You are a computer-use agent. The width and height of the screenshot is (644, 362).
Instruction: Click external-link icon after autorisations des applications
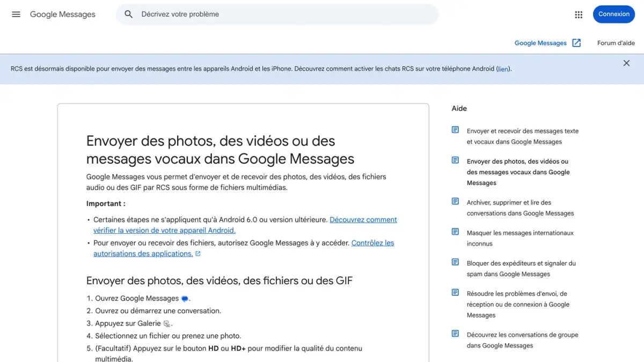tap(198, 254)
